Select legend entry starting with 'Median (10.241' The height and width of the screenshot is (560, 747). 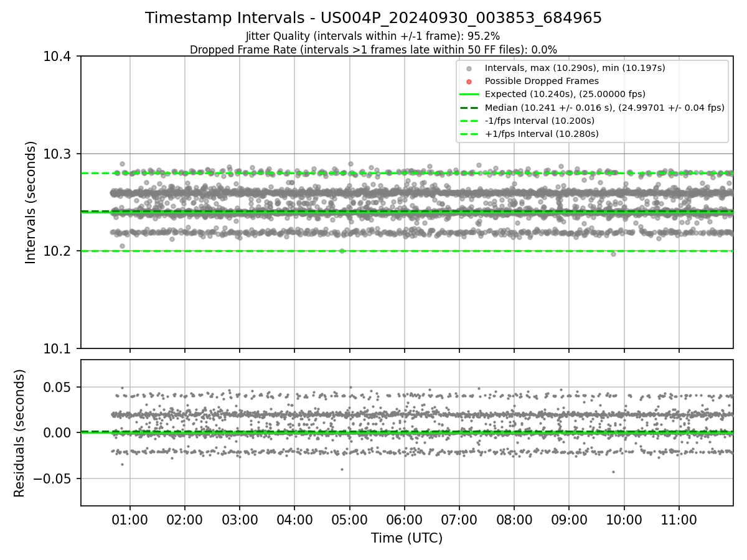(x=604, y=108)
